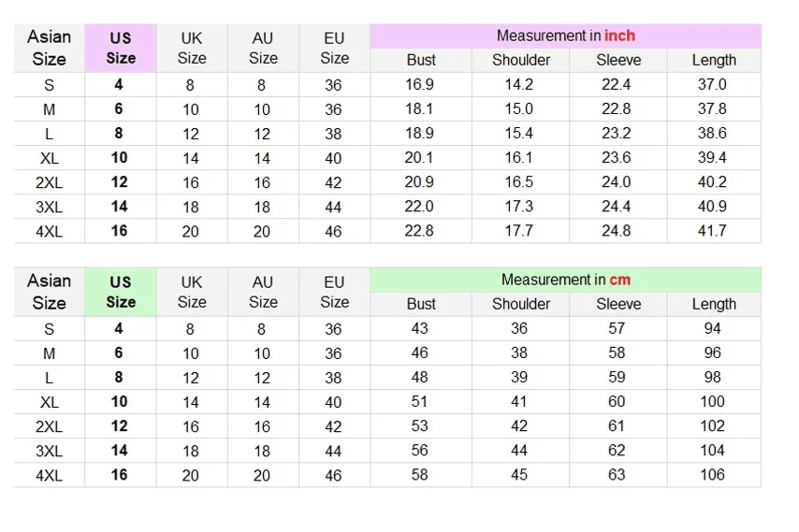Click the Asian Size header in top table
Screen dimensions: 799x532
[49, 48]
